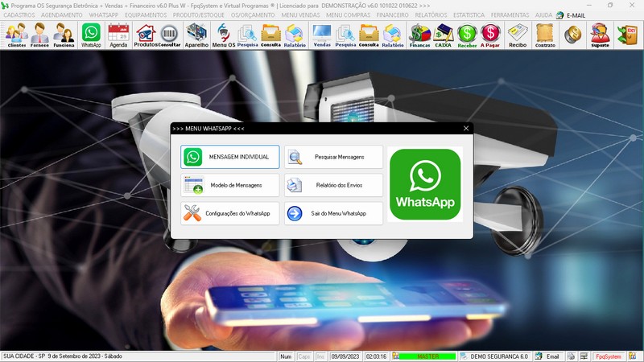Open the Funciona employees icon
Image resolution: width=644 pixels, height=362 pixels.
point(64,35)
